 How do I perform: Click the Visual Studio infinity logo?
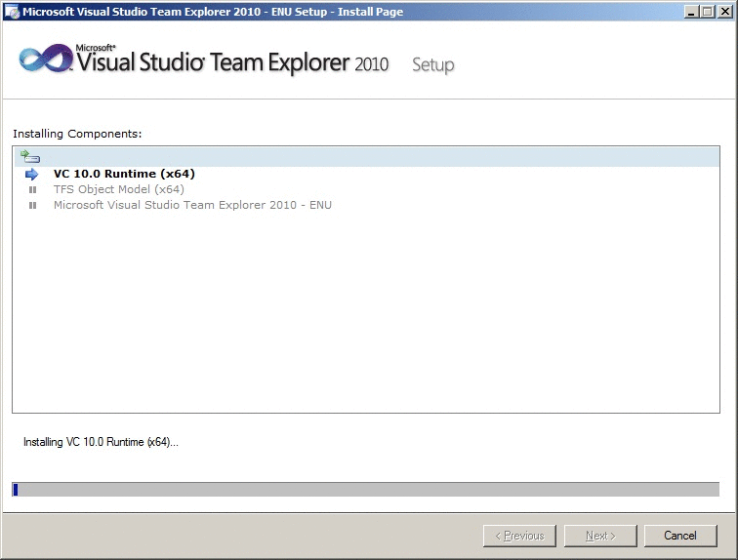tap(46, 59)
